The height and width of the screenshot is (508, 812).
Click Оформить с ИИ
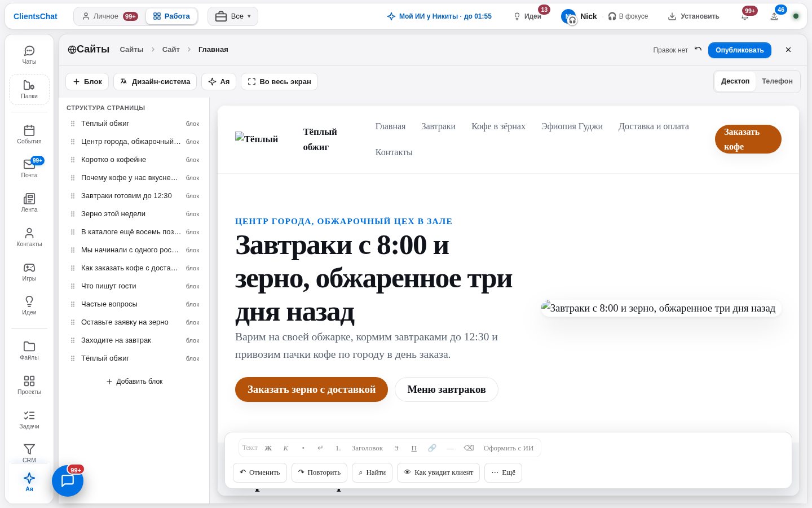click(508, 448)
